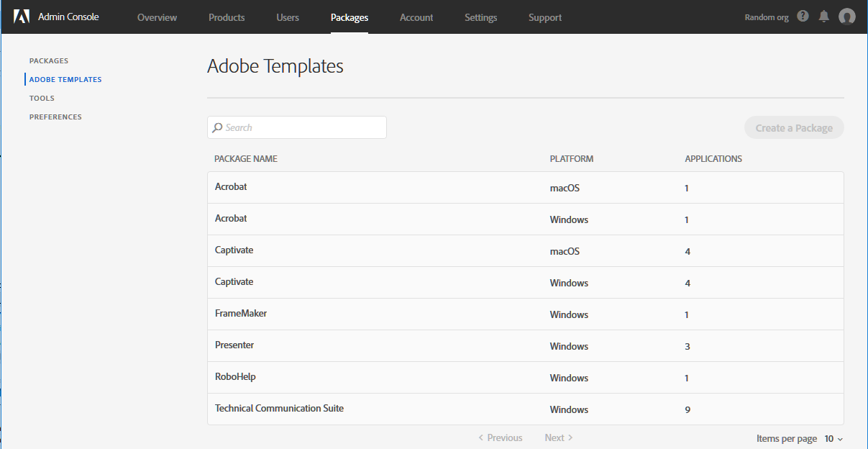Image resolution: width=868 pixels, height=449 pixels.
Task: Open the help question mark icon
Action: [803, 17]
